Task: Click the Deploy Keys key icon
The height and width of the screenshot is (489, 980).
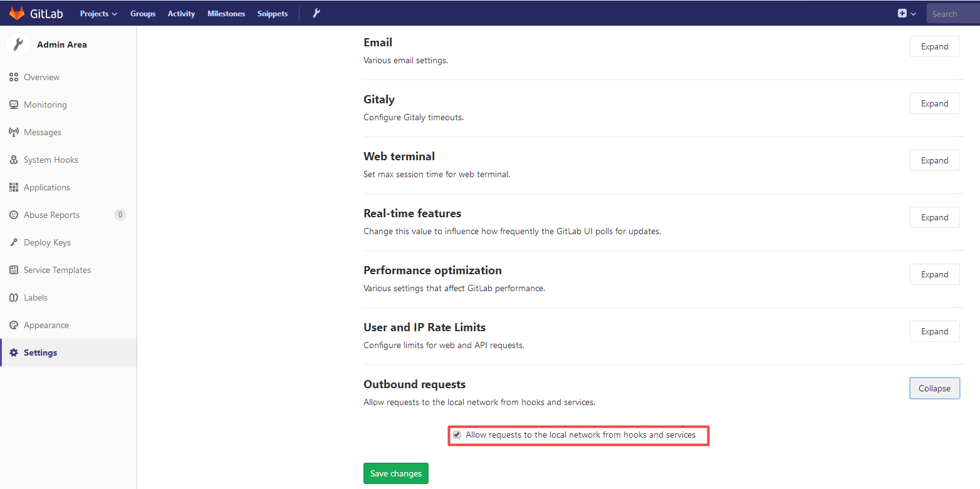Action: point(14,242)
